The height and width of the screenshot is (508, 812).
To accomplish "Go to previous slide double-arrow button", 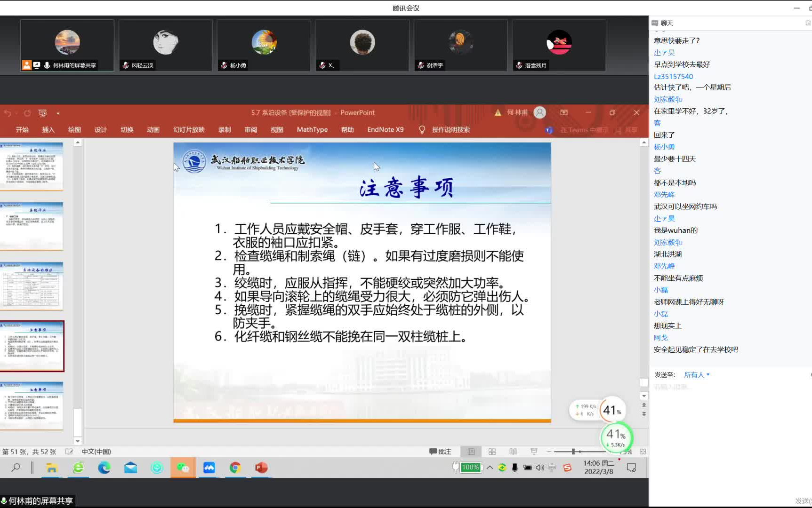I will [644, 405].
